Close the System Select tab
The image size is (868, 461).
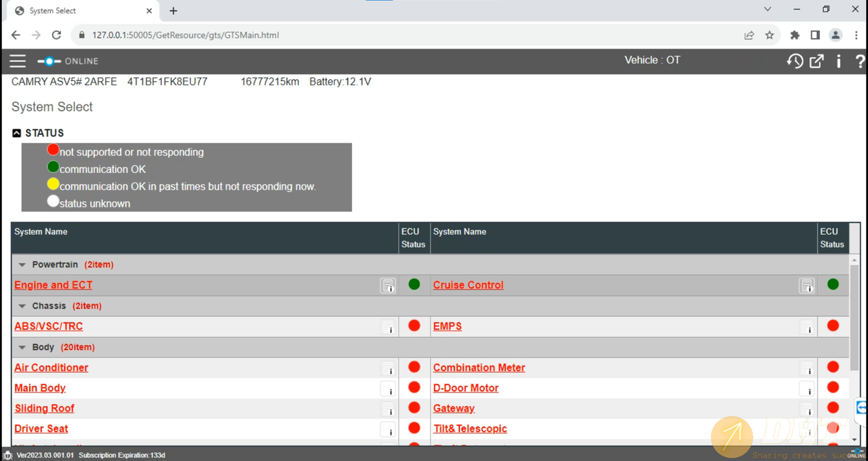[x=149, y=11]
